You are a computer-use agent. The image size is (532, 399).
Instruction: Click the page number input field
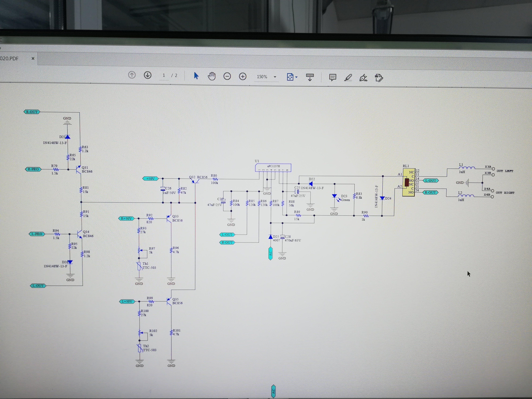click(x=164, y=75)
